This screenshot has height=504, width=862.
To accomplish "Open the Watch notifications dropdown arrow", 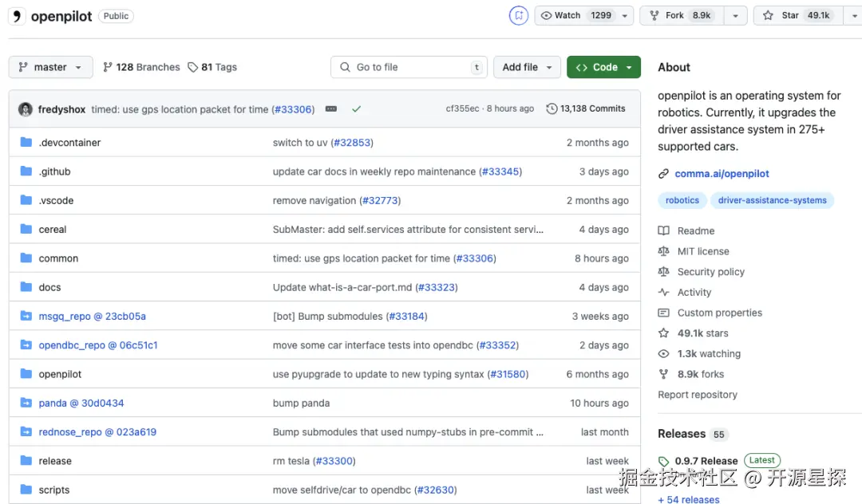I will click(624, 16).
